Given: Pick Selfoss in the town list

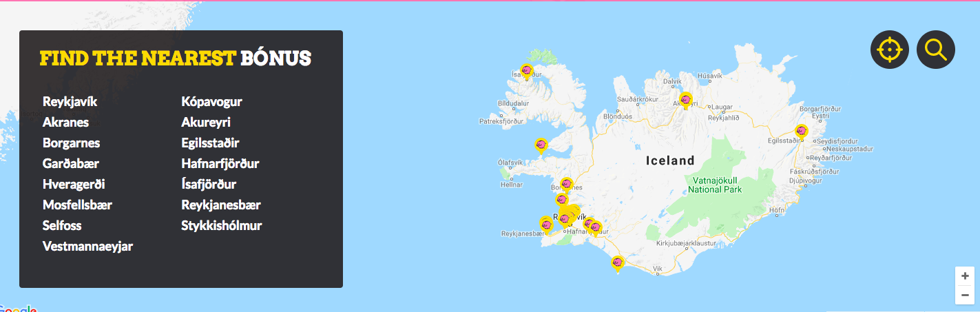Looking at the screenshot, I should [x=62, y=226].
